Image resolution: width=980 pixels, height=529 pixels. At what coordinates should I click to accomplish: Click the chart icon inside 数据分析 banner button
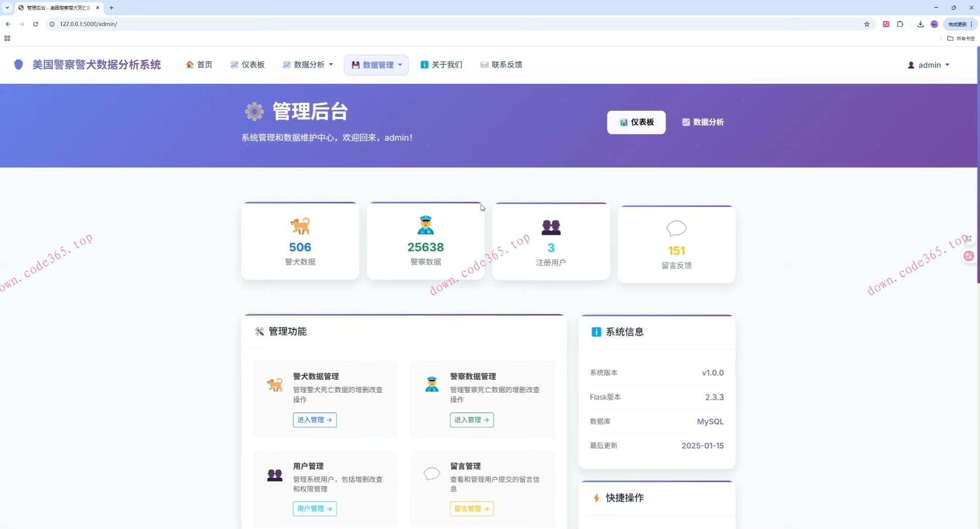(685, 122)
